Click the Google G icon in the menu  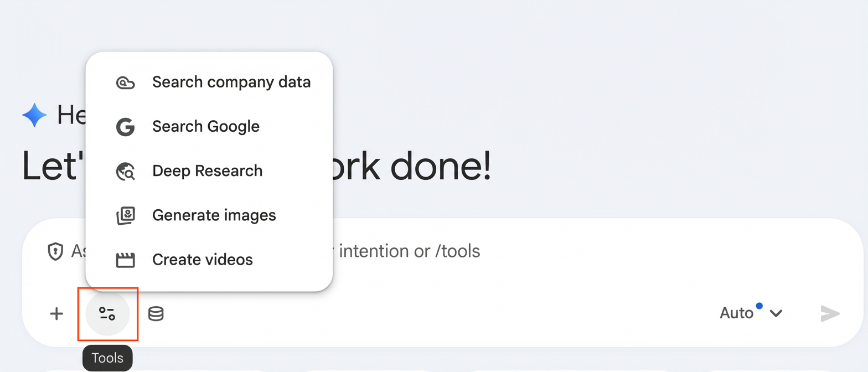(x=126, y=127)
